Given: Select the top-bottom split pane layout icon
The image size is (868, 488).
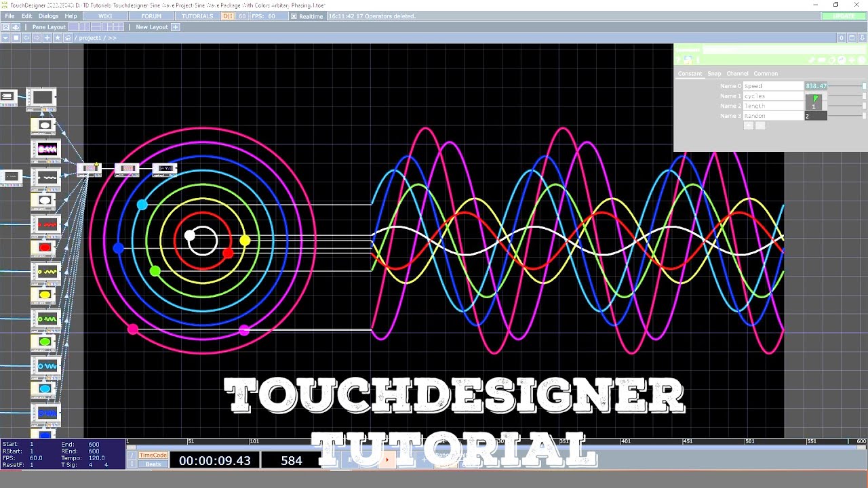Looking at the screenshot, I should [96, 27].
